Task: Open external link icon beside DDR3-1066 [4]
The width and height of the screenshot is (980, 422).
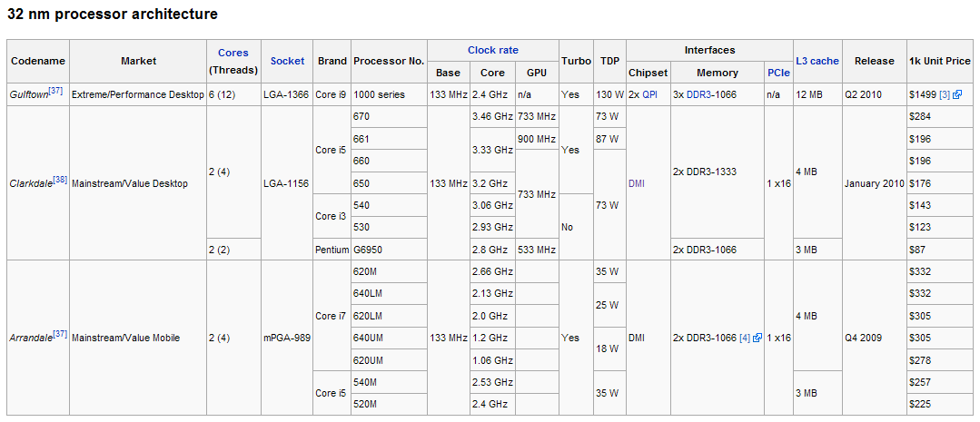Action: pyautogui.click(x=757, y=338)
